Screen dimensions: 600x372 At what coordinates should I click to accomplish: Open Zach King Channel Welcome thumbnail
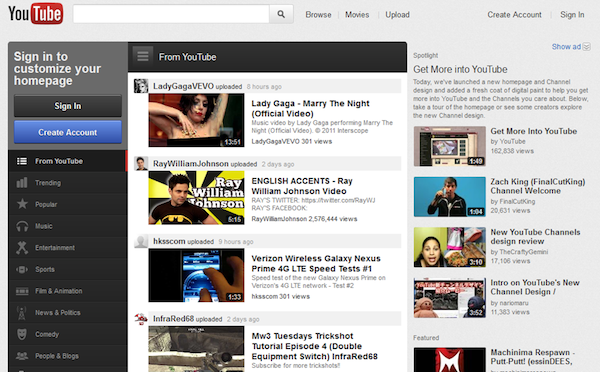pyautogui.click(x=450, y=197)
